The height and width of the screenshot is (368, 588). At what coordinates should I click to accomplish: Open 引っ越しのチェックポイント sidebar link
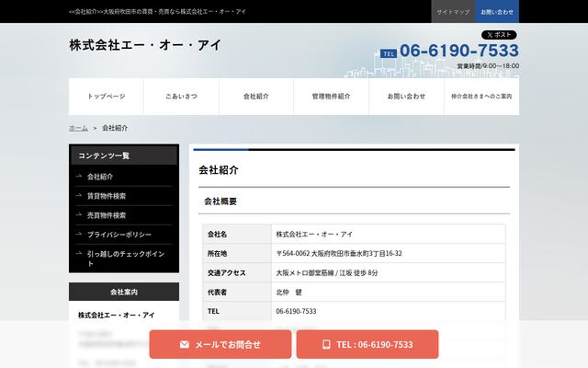coord(126,259)
